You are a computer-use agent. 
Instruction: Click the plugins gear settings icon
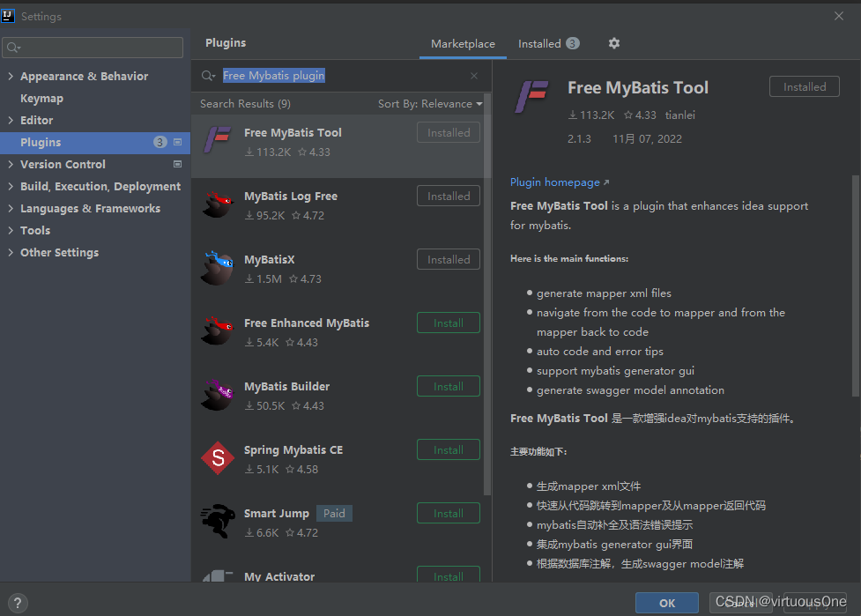click(x=614, y=43)
